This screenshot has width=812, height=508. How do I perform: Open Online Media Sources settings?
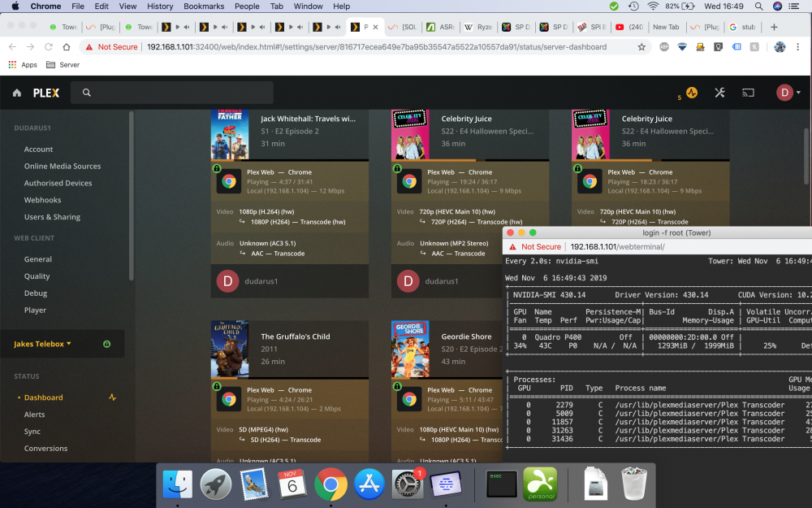click(63, 167)
